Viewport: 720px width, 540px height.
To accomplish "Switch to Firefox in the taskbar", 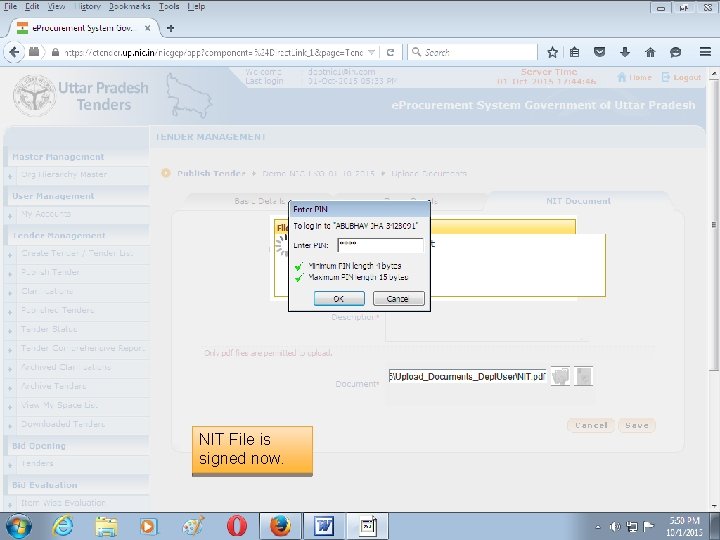I will (280, 526).
